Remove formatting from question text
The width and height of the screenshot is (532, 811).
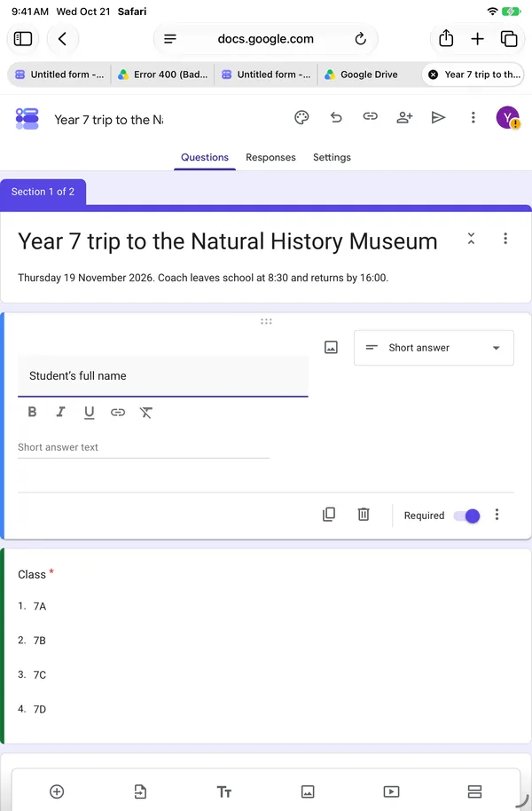pos(145,413)
